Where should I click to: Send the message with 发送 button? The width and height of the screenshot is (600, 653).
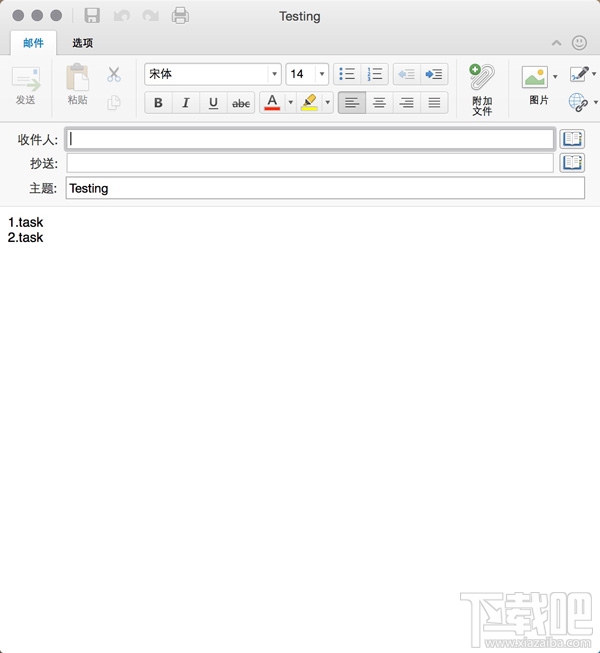point(26,86)
